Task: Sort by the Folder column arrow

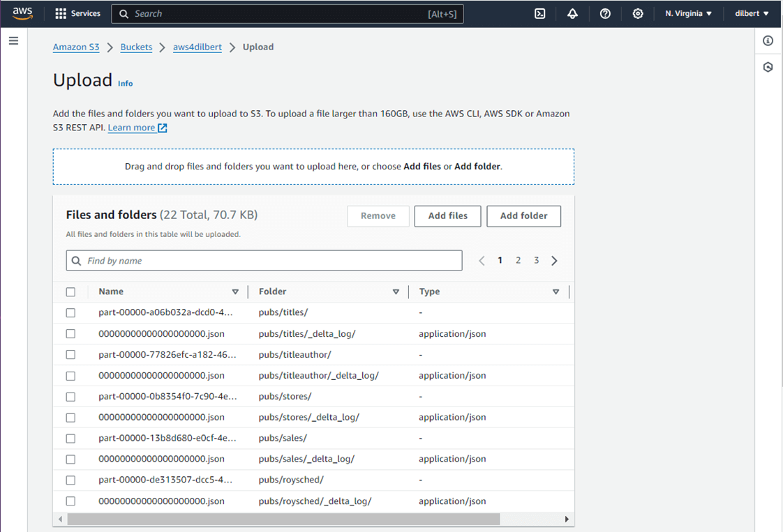Action: point(396,292)
